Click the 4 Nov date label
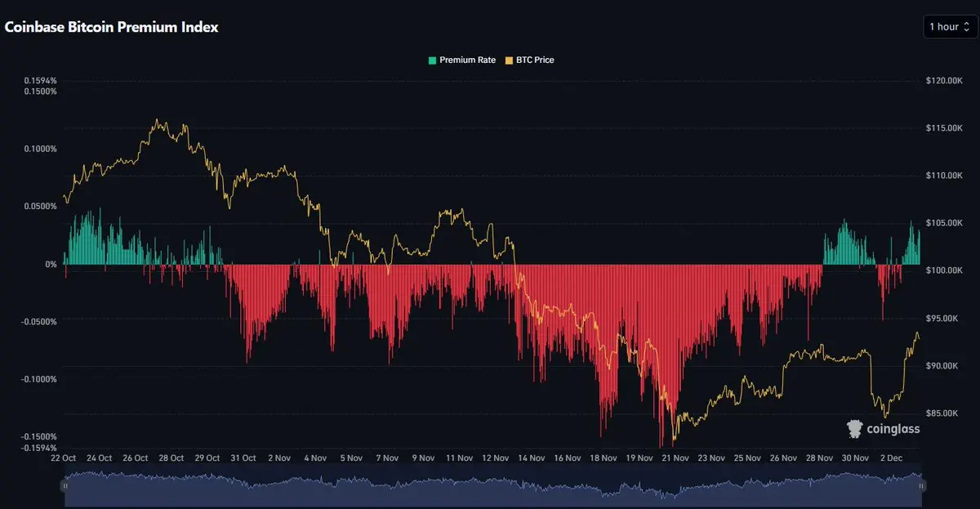 pyautogui.click(x=315, y=458)
